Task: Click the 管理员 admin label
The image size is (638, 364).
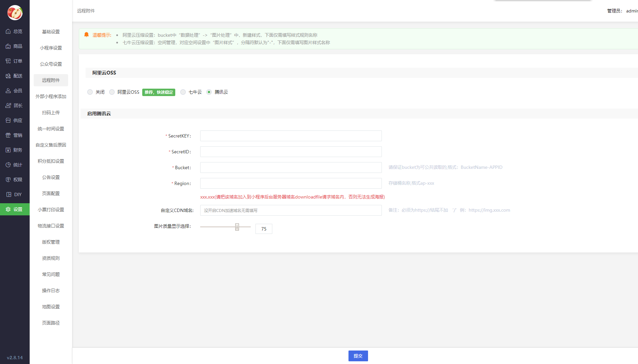Action: (622, 11)
